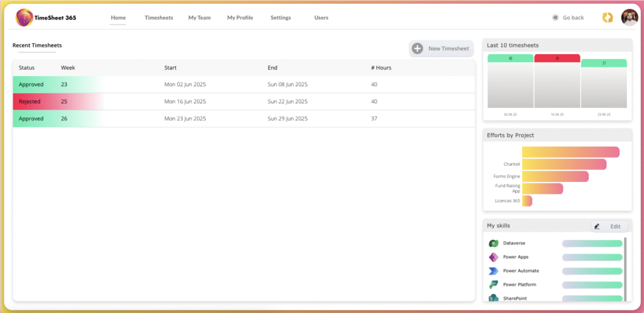Click the yellow hexagon icon in header
644x313 pixels.
click(x=608, y=18)
